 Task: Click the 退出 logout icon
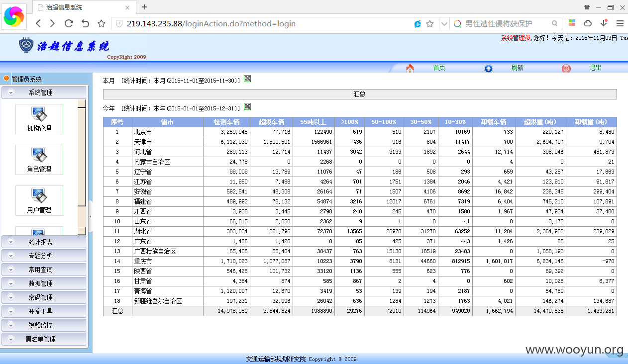click(566, 69)
